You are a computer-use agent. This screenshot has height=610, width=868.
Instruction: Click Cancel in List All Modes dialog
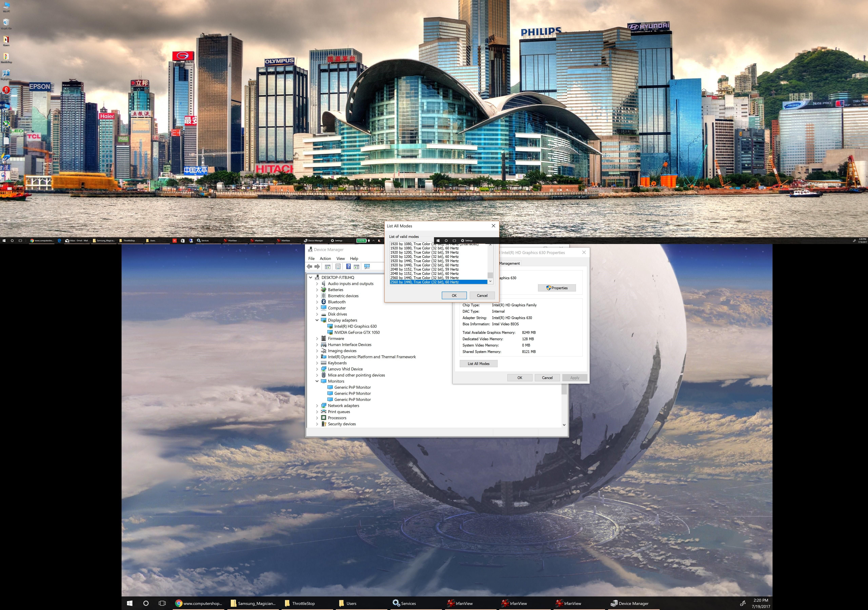pyautogui.click(x=482, y=296)
